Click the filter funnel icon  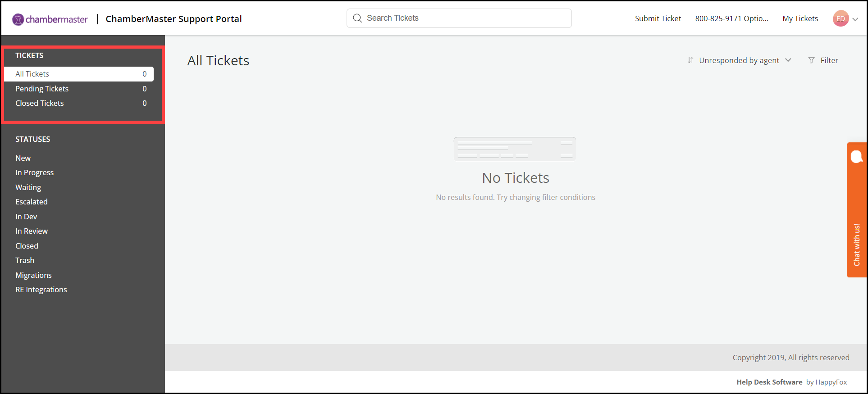coord(811,60)
